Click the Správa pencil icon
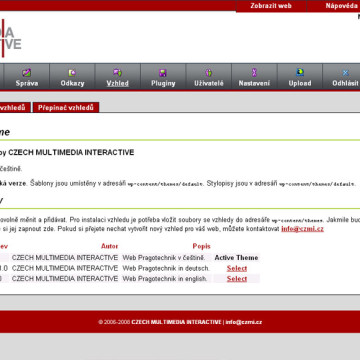 27,73
